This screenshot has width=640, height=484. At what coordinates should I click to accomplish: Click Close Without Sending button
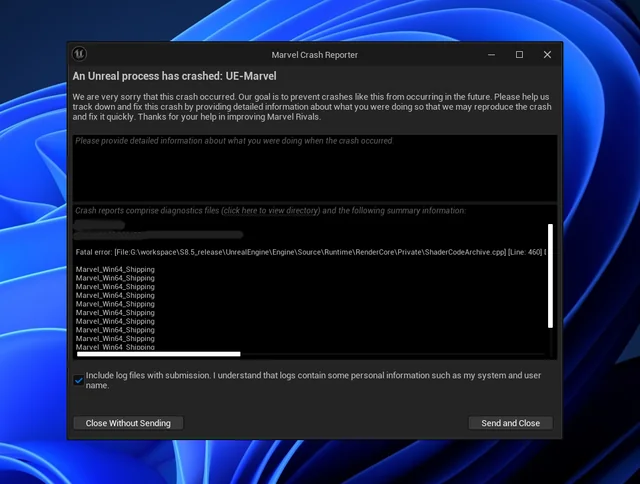click(x=128, y=423)
